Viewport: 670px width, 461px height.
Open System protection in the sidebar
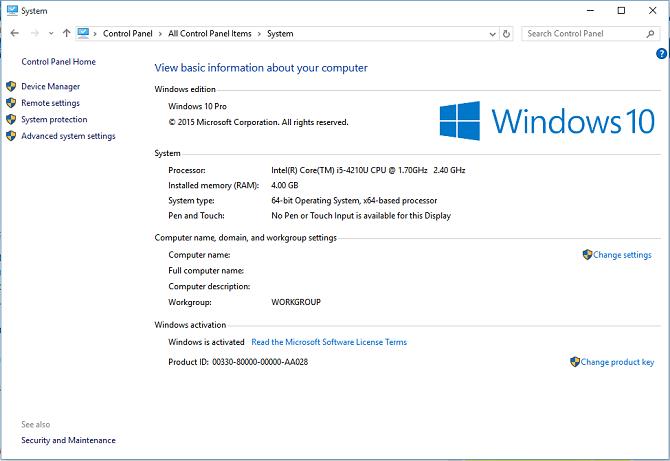click(x=54, y=120)
